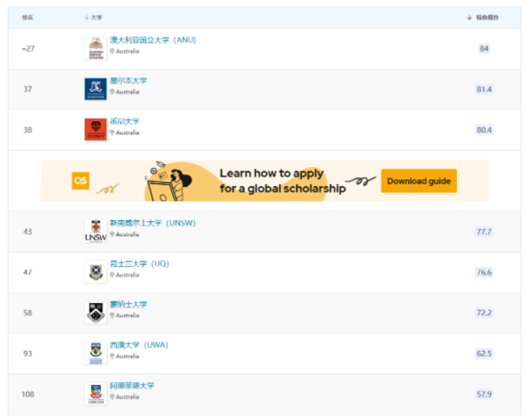
Task: Click the location pin icon under ANU
Action: tap(112, 51)
